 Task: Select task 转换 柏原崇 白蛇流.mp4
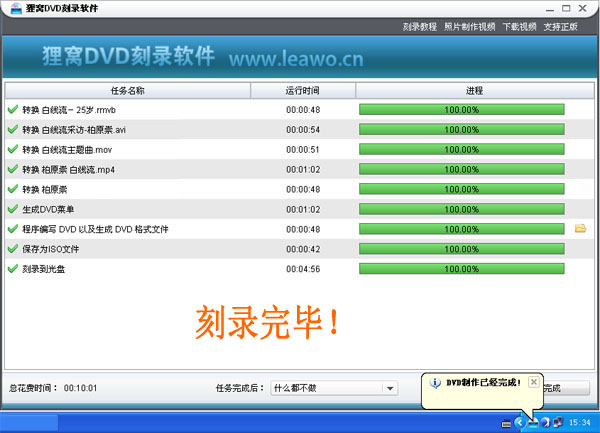click(x=68, y=169)
